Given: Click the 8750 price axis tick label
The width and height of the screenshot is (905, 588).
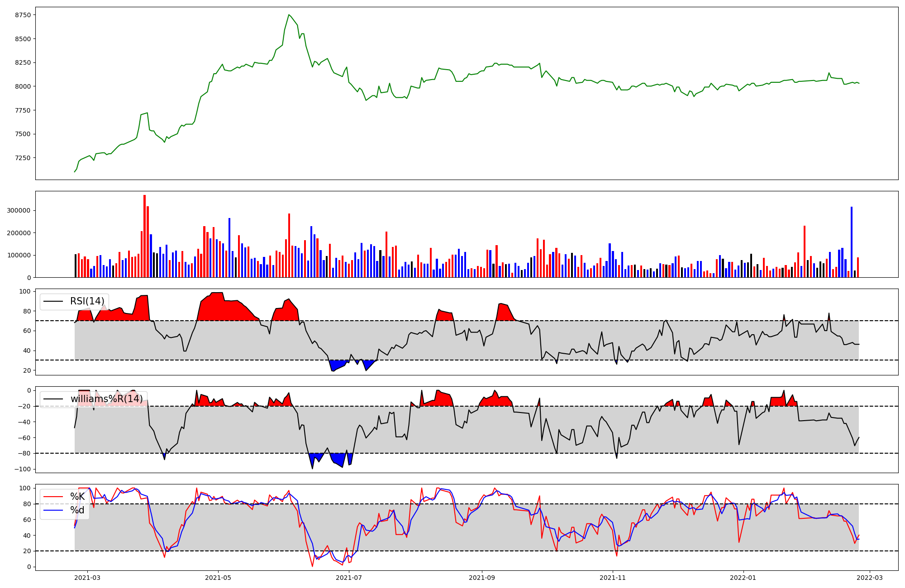Looking at the screenshot, I should [23, 15].
